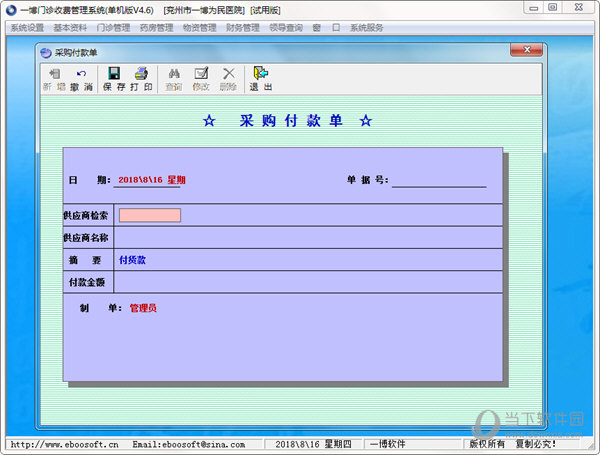Image resolution: width=600 pixels, height=455 pixels.
Task: Click the 撤消 (Undo) toolbar icon
Action: 81,79
